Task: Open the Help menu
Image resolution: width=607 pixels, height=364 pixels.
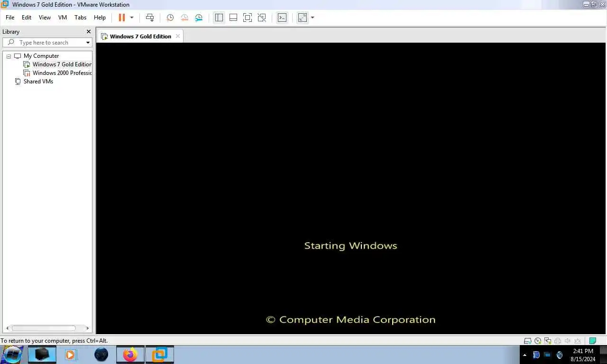Action: (100, 18)
